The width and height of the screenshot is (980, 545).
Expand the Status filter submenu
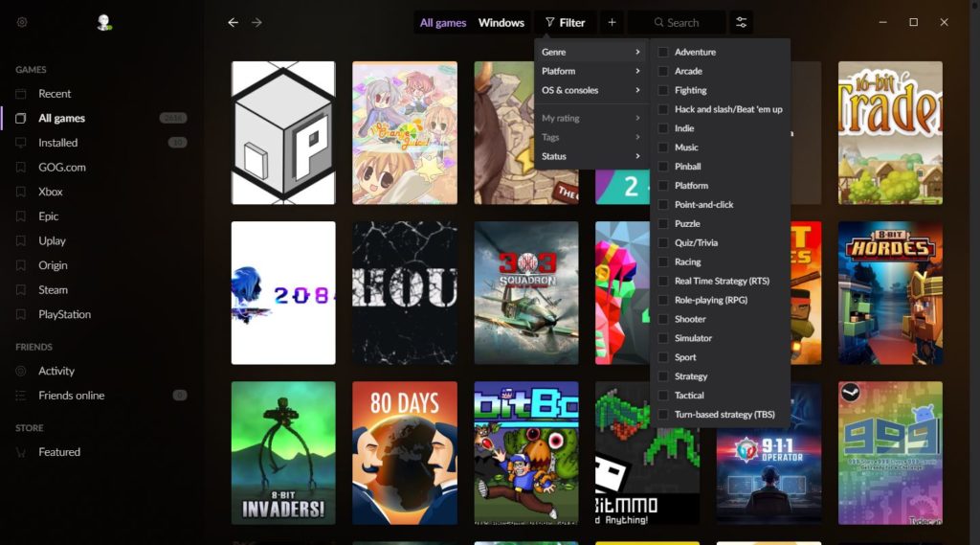pyautogui.click(x=590, y=156)
